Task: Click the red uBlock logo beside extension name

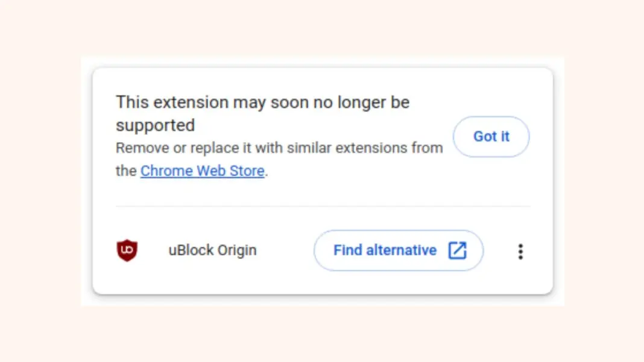Action: pyautogui.click(x=127, y=250)
